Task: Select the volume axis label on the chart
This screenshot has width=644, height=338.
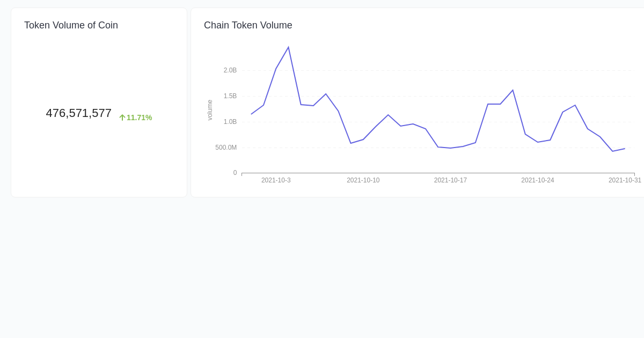Action: (209, 111)
